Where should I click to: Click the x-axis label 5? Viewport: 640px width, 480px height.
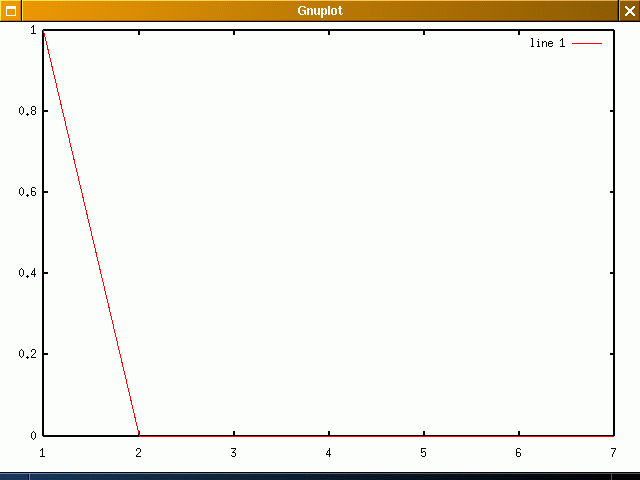423,453
